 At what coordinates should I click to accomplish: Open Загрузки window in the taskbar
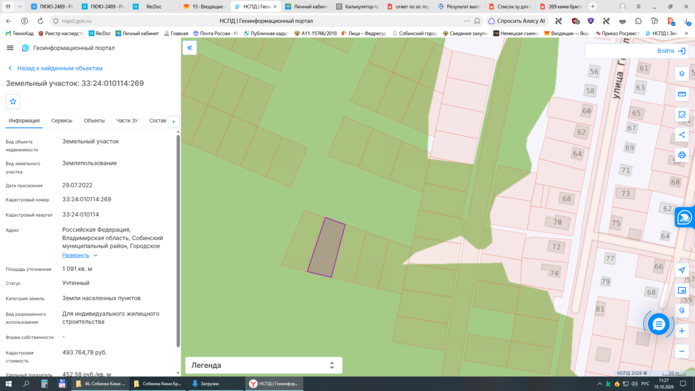[215, 384]
